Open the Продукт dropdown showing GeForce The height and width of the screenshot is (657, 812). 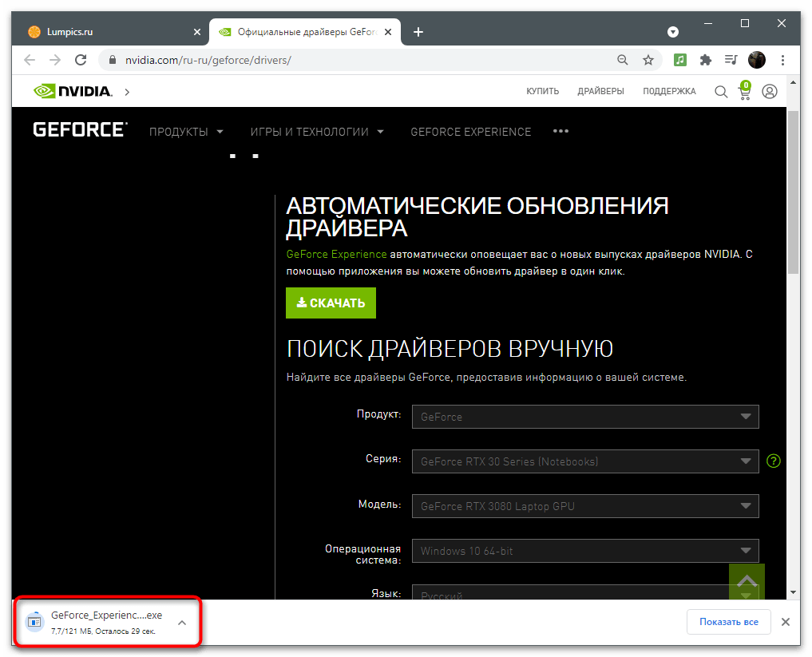pyautogui.click(x=585, y=417)
